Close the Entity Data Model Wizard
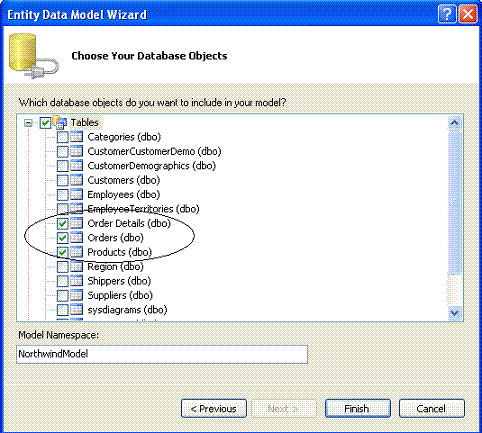The height and width of the screenshot is (433, 482). point(468,14)
